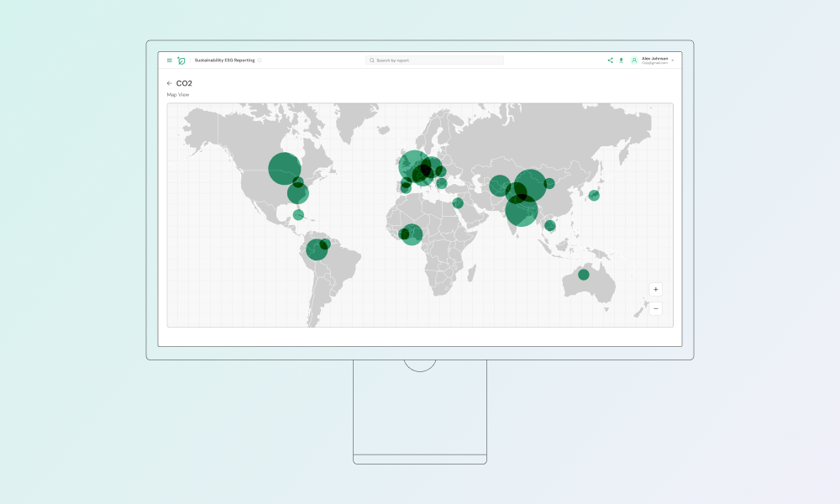The image size is (840, 504).
Task: Click the large West Africa bubble
Action: pos(412,234)
